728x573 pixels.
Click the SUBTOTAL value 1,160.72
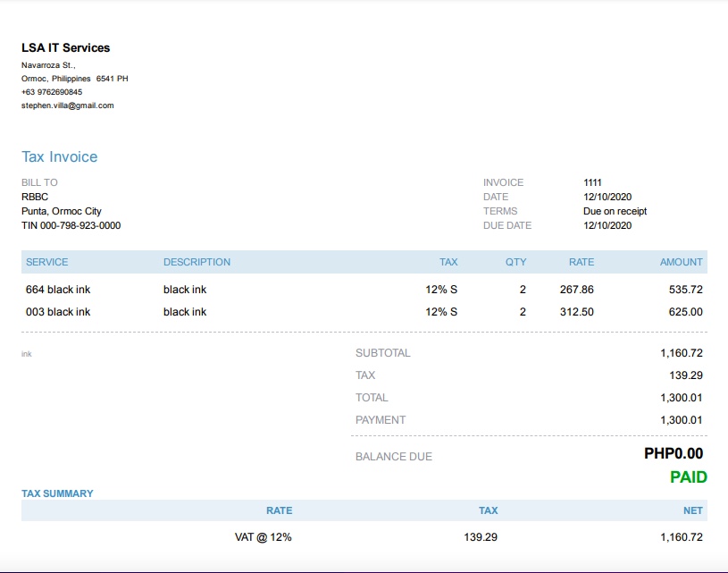[681, 353]
